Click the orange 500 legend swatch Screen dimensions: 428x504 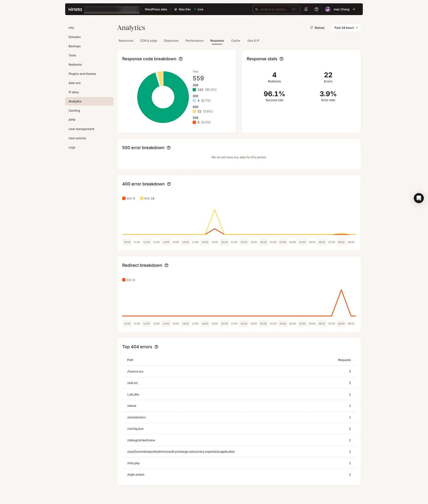[x=194, y=122]
